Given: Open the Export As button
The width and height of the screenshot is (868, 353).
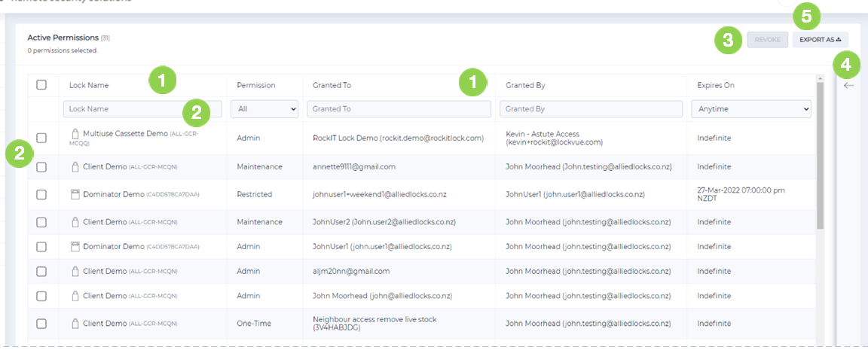Looking at the screenshot, I should [x=821, y=40].
